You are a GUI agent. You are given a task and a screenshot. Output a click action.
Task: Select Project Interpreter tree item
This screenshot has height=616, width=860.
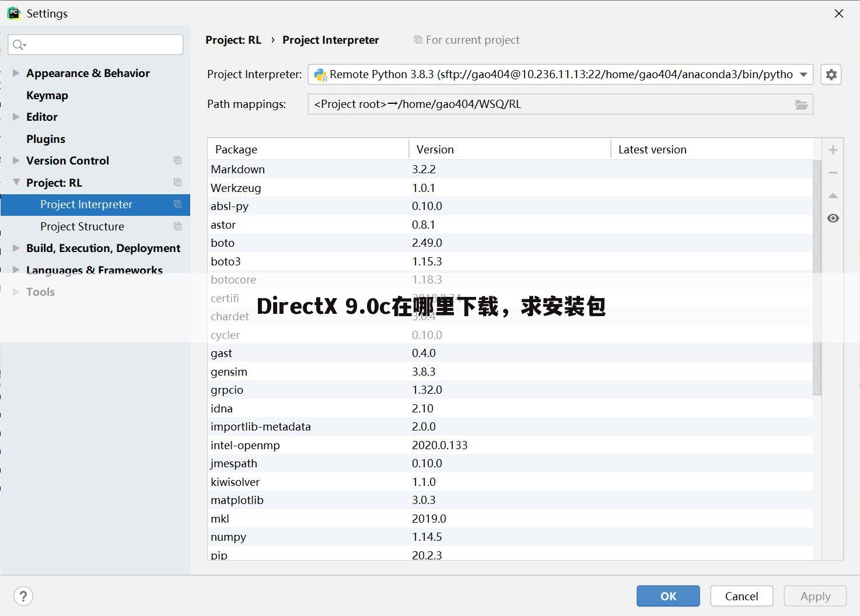(x=95, y=204)
